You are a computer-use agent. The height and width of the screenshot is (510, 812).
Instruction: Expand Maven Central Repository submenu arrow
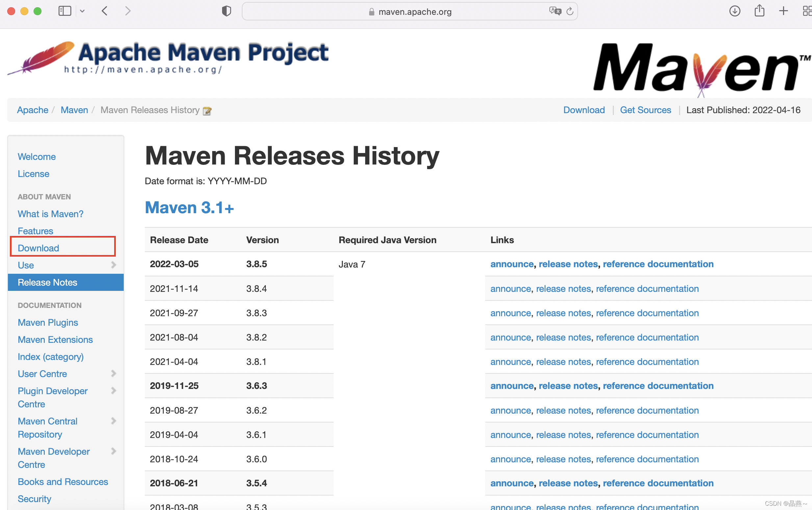(x=114, y=421)
